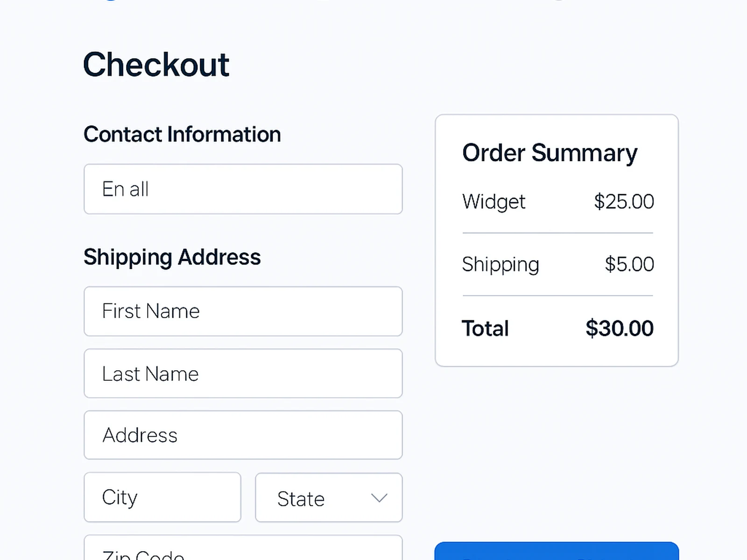Click the Address input field
747x560 pixels.
243,435
